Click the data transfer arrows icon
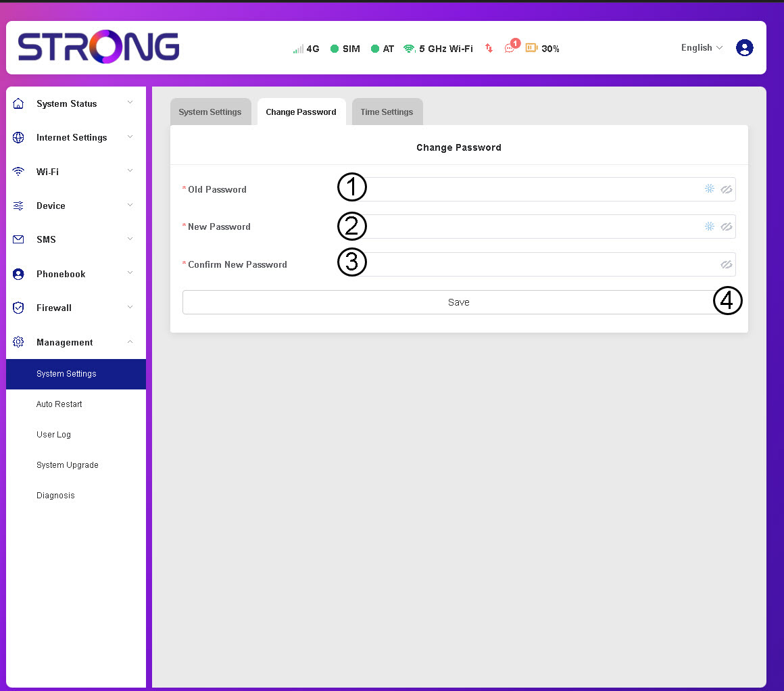Screen dimensions: 784x691 pos(489,49)
